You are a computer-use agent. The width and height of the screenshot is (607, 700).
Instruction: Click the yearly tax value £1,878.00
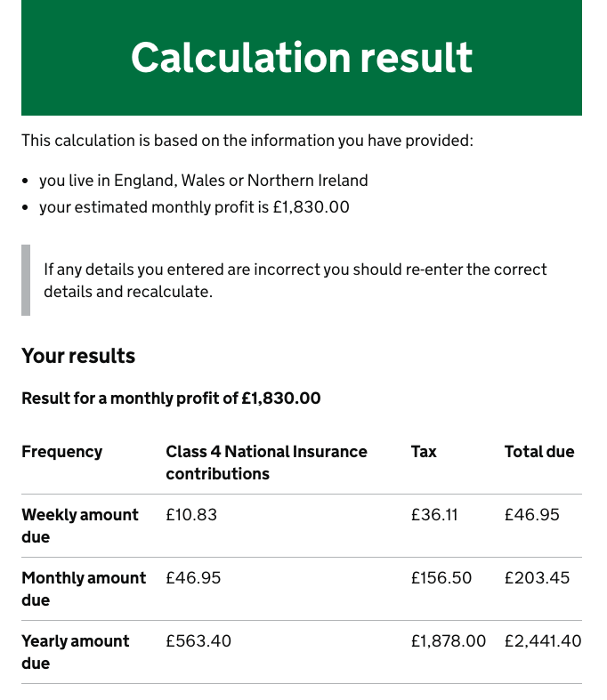point(449,641)
